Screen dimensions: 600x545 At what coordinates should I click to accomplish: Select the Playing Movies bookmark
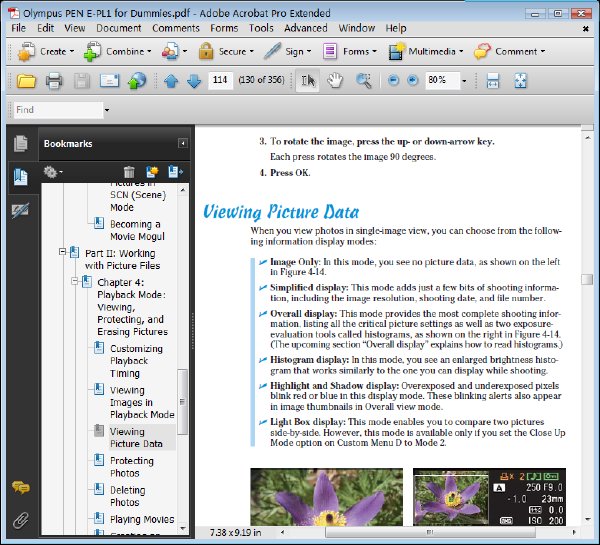(x=142, y=519)
